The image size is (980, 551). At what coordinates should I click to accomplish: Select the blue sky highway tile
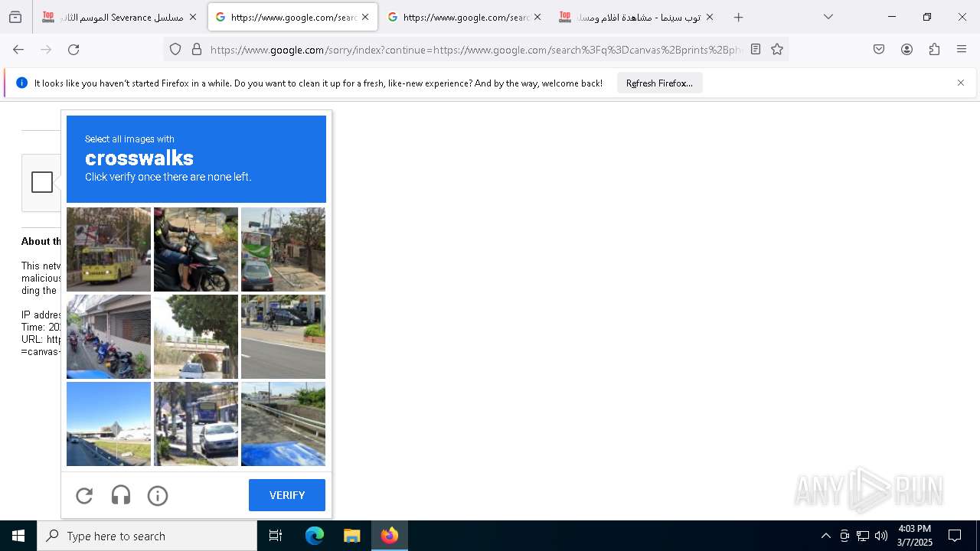(109, 424)
